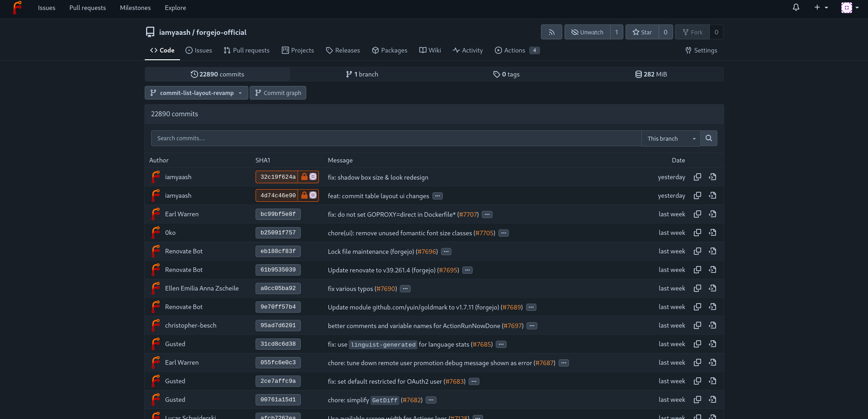
Task: Browse files at 'fix: shadow box size' commit
Action: pos(712,177)
